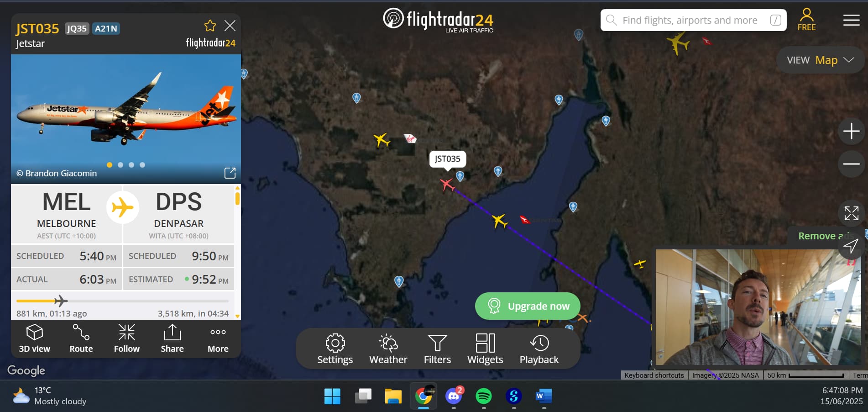Open Filters panel
Viewport: 868px width, 412px height.
(437, 349)
